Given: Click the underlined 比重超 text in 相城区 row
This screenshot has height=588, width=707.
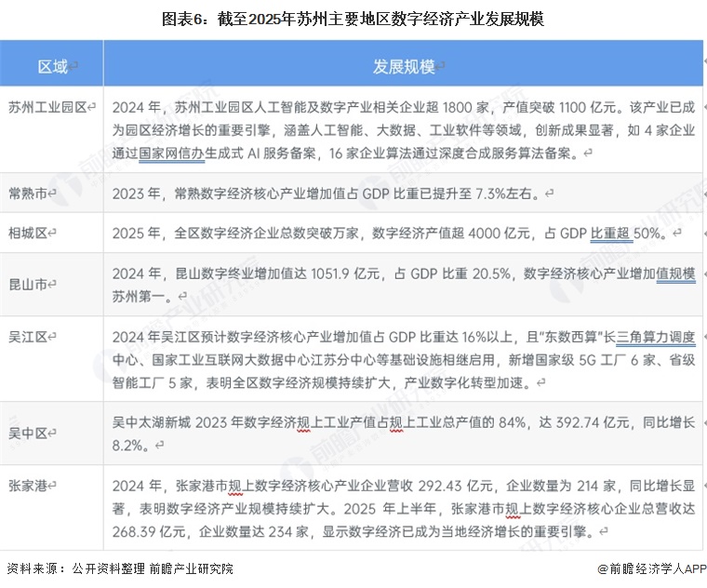Looking at the screenshot, I should tap(609, 234).
